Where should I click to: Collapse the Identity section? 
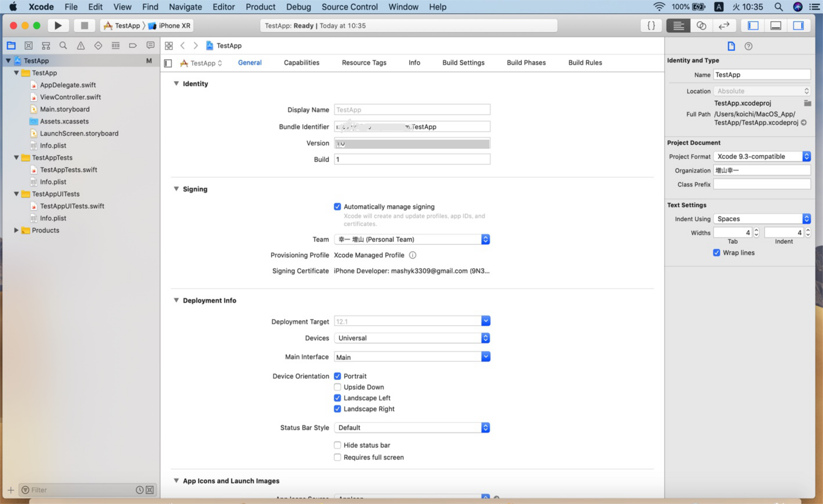[176, 83]
